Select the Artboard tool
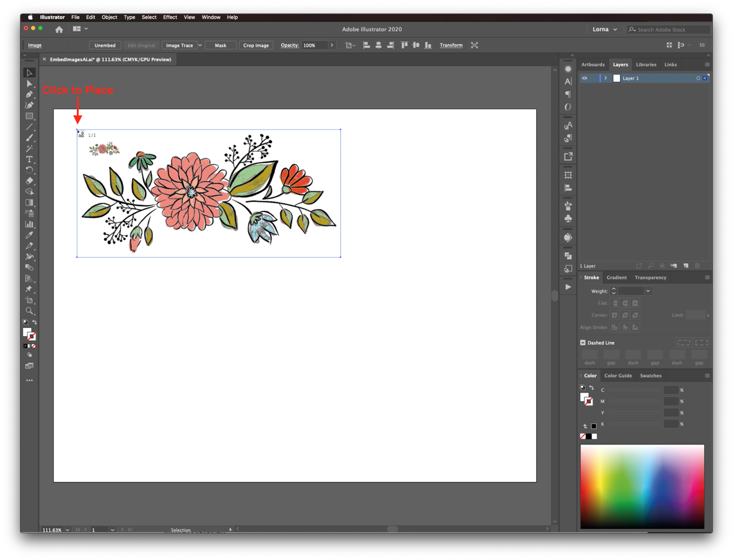Screen dimensions: 733x560 [29, 300]
